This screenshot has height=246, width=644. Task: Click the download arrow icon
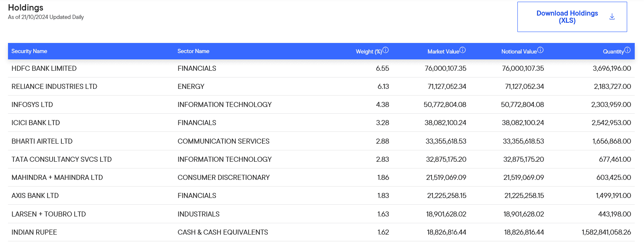tap(612, 17)
